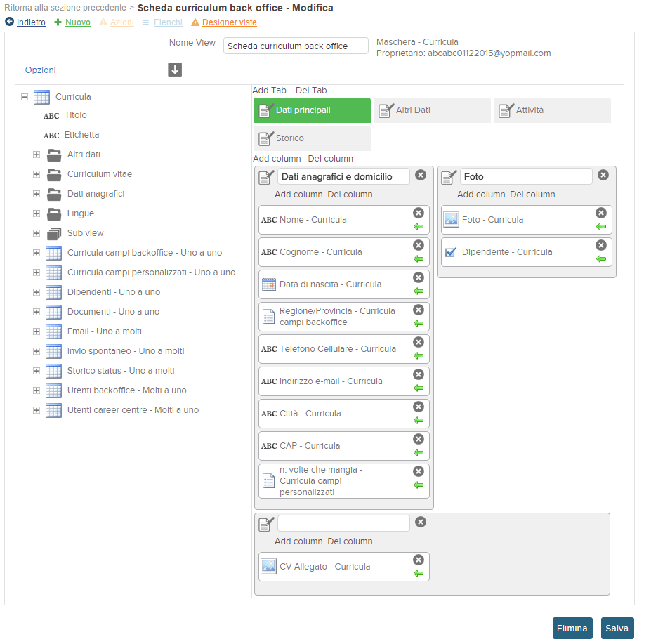Remove Telefono Cellulare field
The height and width of the screenshot is (644, 651).
(418, 343)
